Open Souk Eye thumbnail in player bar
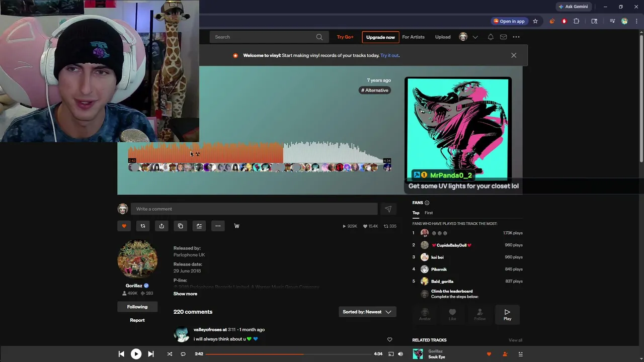This screenshot has height=362, width=644. tap(418, 354)
